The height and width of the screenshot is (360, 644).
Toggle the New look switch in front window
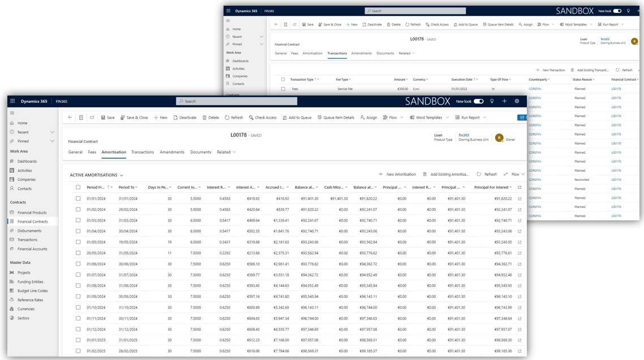point(479,101)
